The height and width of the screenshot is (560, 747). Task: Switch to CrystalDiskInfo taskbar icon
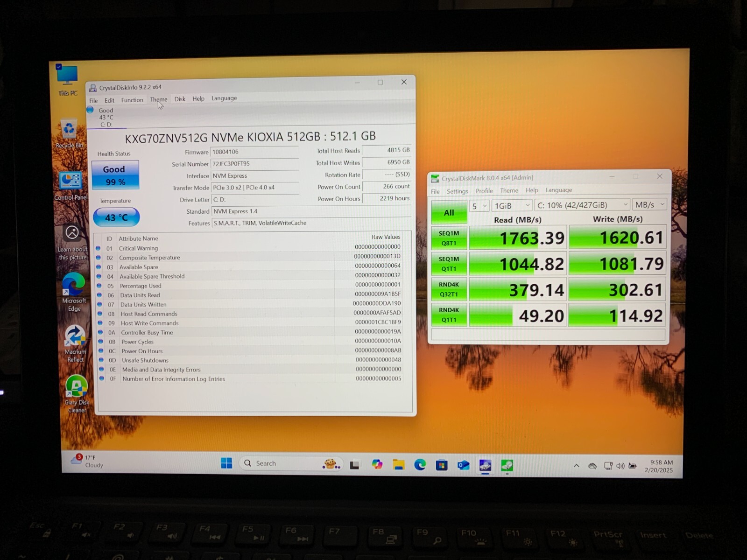485,466
